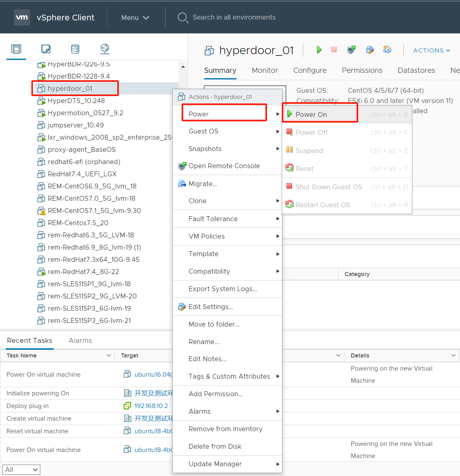Click the tree scroll-up arrow
Screen dimensions: 460x476
tap(183, 66)
